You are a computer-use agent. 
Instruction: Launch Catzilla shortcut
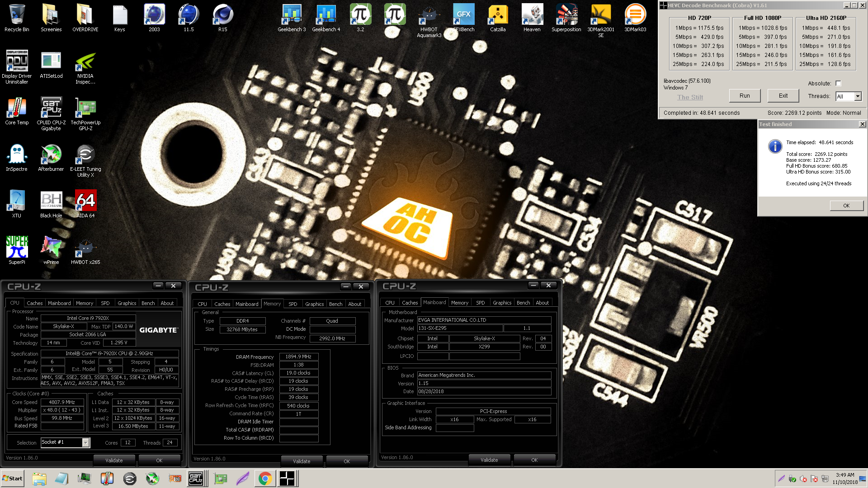click(x=498, y=18)
